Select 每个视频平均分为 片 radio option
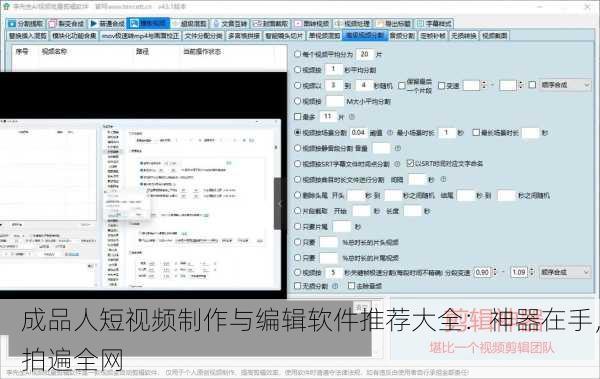The width and height of the screenshot is (600, 379). click(x=297, y=54)
